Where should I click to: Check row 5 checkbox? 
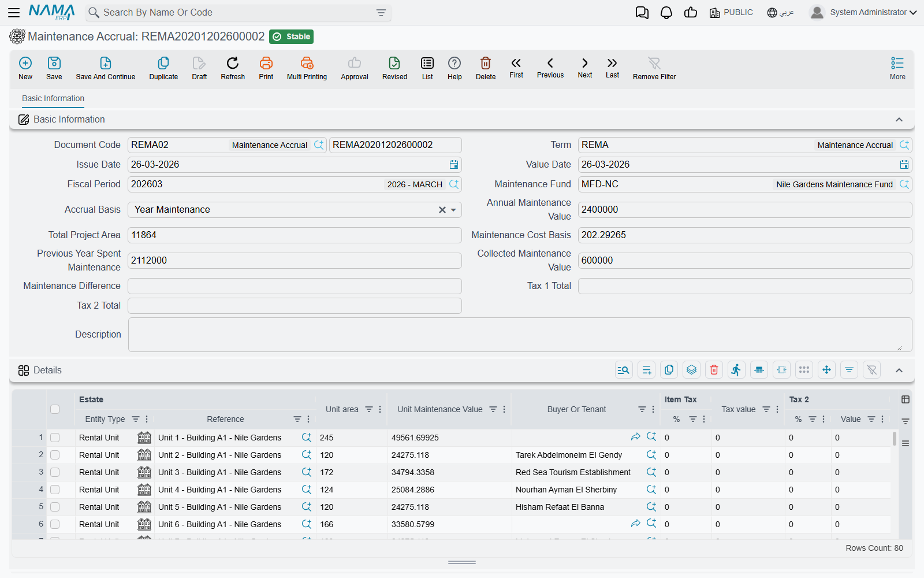pyautogui.click(x=55, y=507)
